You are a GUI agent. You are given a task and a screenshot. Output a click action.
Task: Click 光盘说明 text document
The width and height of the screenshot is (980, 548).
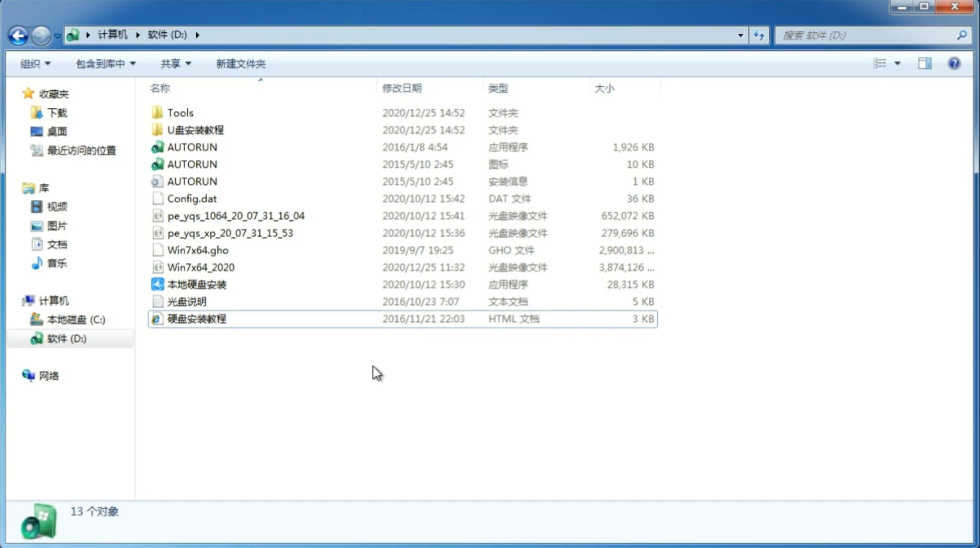coord(186,301)
